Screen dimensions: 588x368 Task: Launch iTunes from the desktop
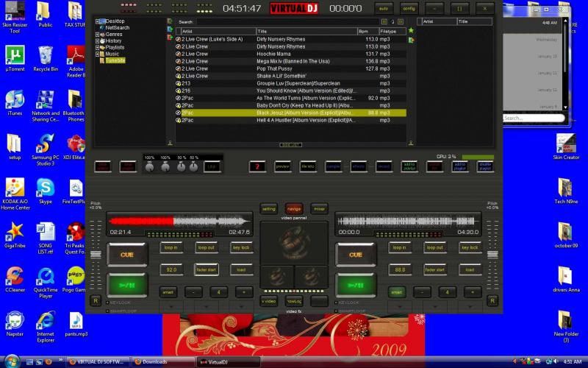coord(15,102)
